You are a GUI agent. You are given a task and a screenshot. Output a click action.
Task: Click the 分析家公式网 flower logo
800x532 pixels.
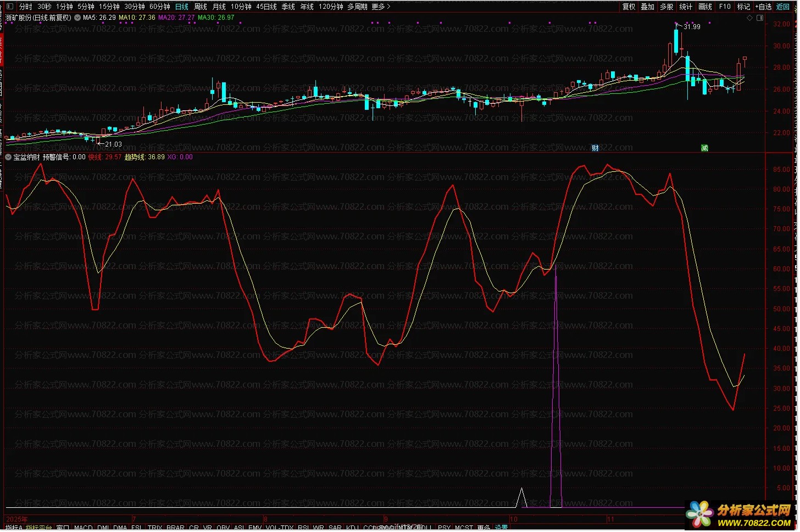[699, 515]
